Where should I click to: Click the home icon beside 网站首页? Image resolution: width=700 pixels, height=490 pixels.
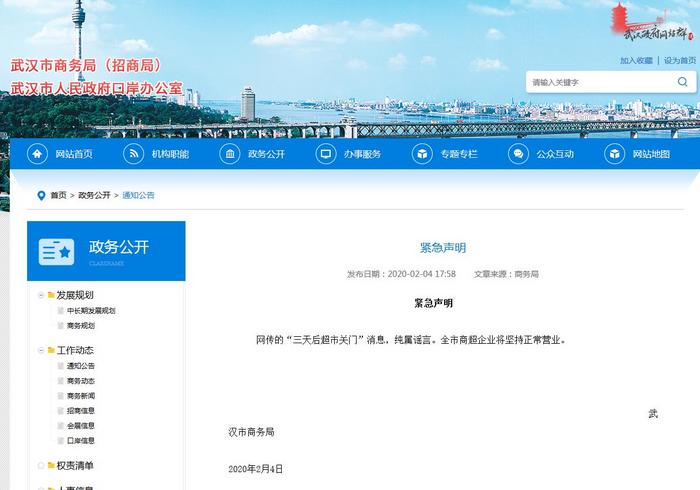click(37, 154)
